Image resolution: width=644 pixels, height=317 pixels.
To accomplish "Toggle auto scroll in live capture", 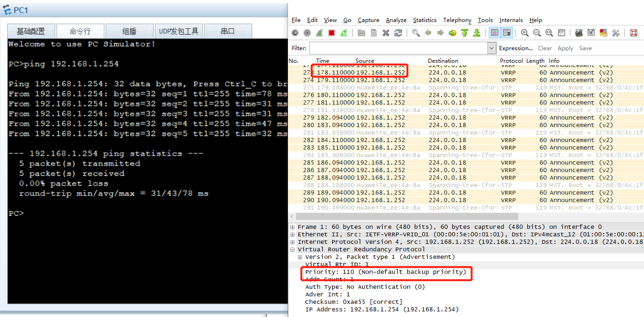I will click(508, 32).
